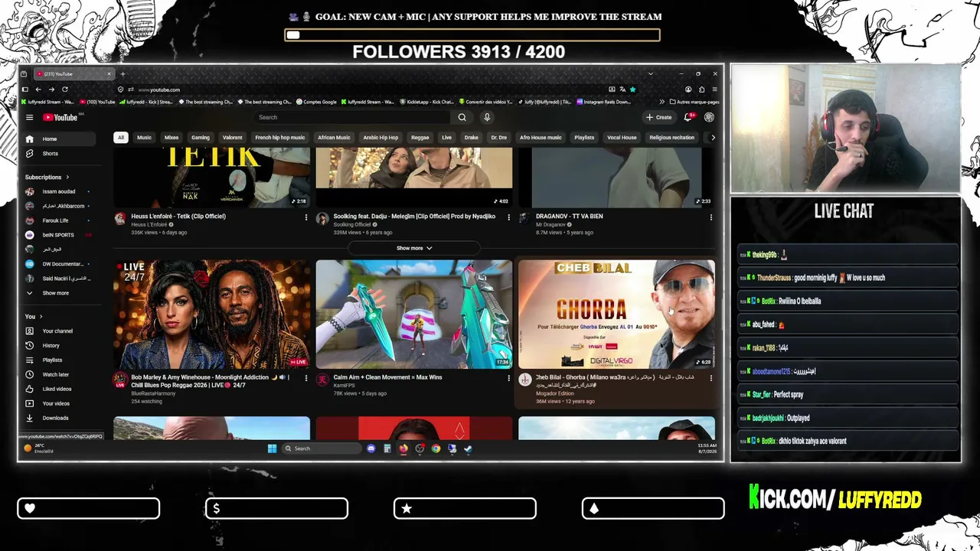The image size is (980, 551).
Task: Open more options for Bob Marley live stream
Action: click(x=306, y=378)
